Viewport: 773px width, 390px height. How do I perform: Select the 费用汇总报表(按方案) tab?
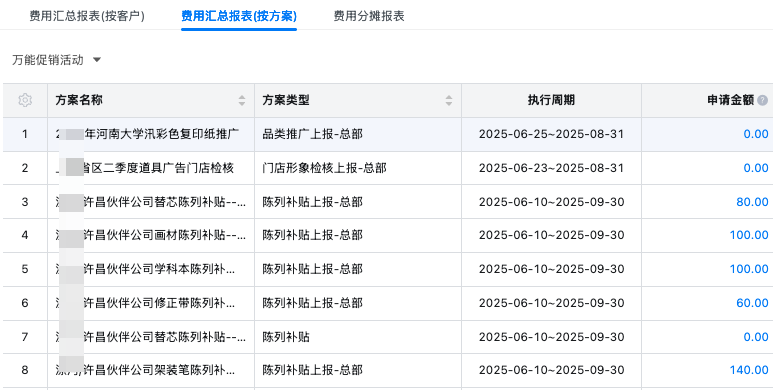[239, 16]
